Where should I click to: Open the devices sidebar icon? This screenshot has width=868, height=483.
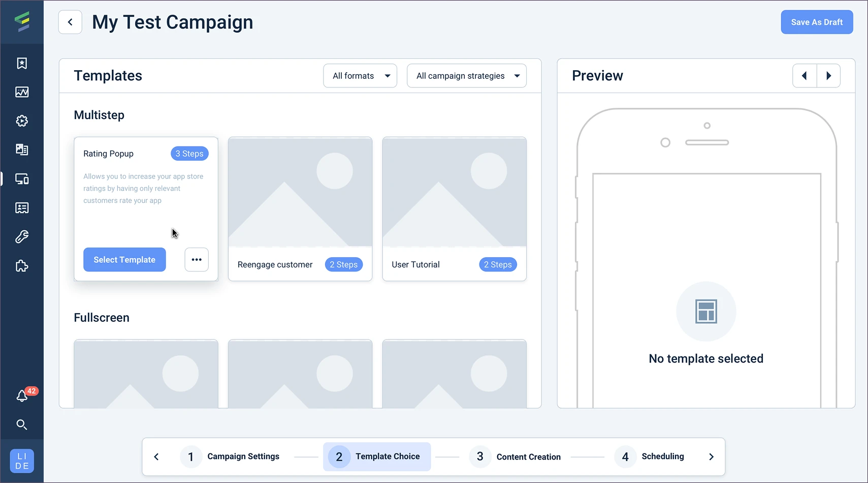pos(22,179)
